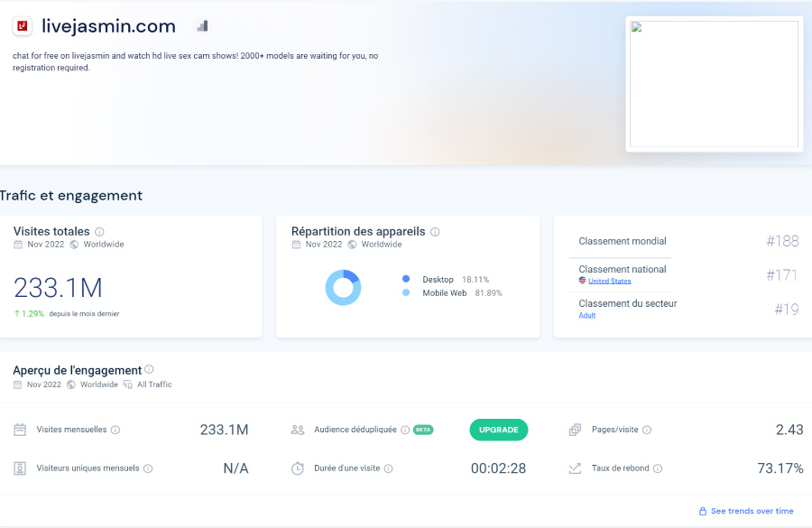The width and height of the screenshot is (812, 528).
Task: Click the Desktop dark blue legend dot
Action: 406,279
